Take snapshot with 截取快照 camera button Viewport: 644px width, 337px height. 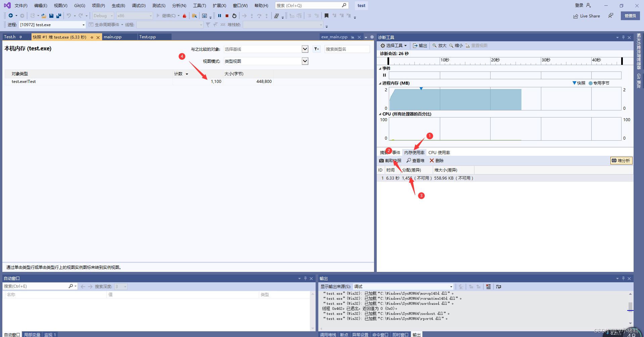pos(390,160)
